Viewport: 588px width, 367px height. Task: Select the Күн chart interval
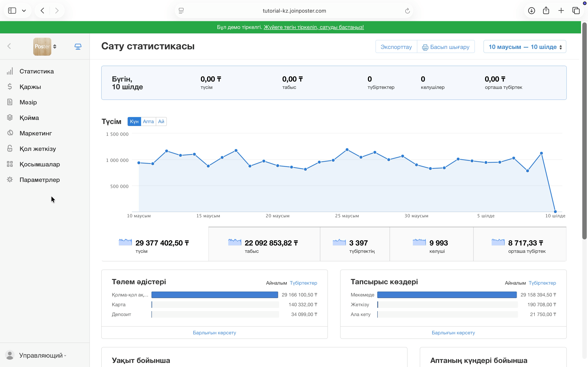pos(134,122)
